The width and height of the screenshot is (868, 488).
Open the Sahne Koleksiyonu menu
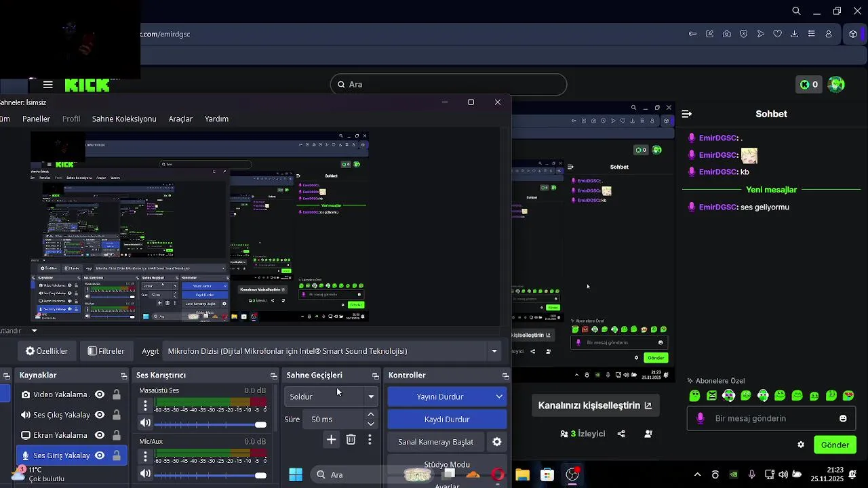tap(124, 119)
